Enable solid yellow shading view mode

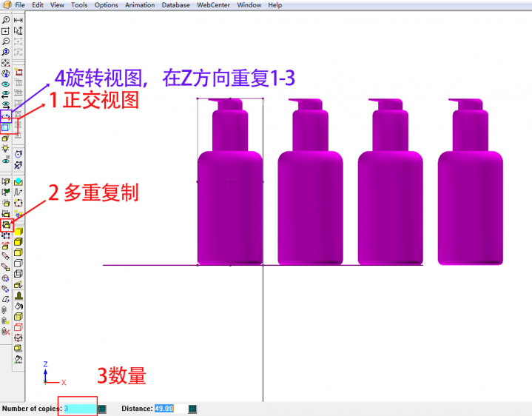click(x=18, y=231)
